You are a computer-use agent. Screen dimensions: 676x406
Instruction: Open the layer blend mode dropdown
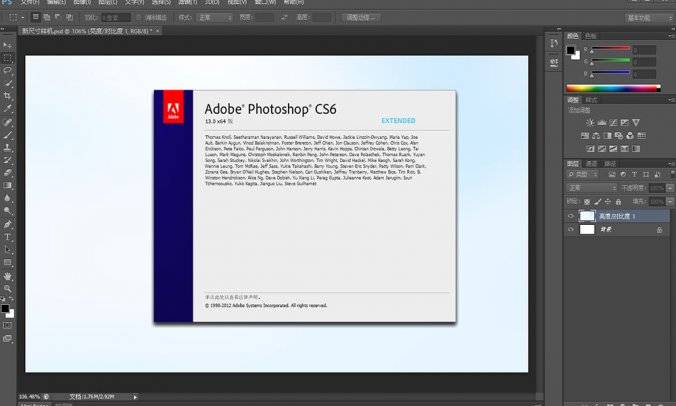[x=592, y=188]
